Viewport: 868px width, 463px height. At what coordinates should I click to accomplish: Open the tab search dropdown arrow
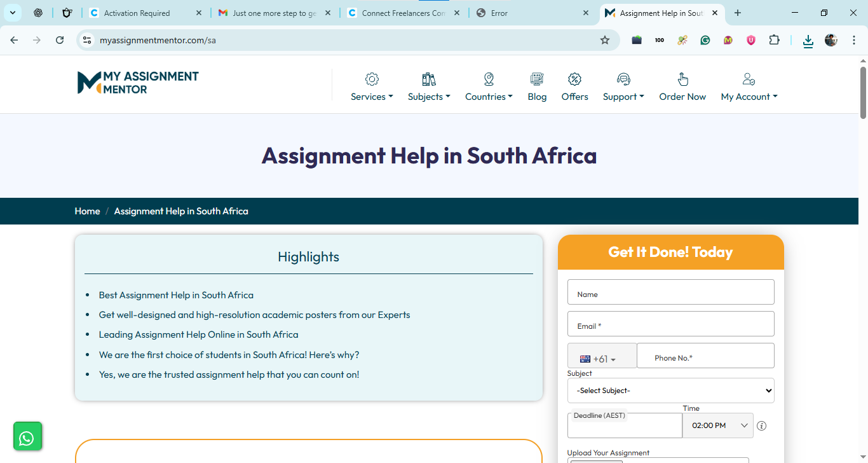(12, 13)
